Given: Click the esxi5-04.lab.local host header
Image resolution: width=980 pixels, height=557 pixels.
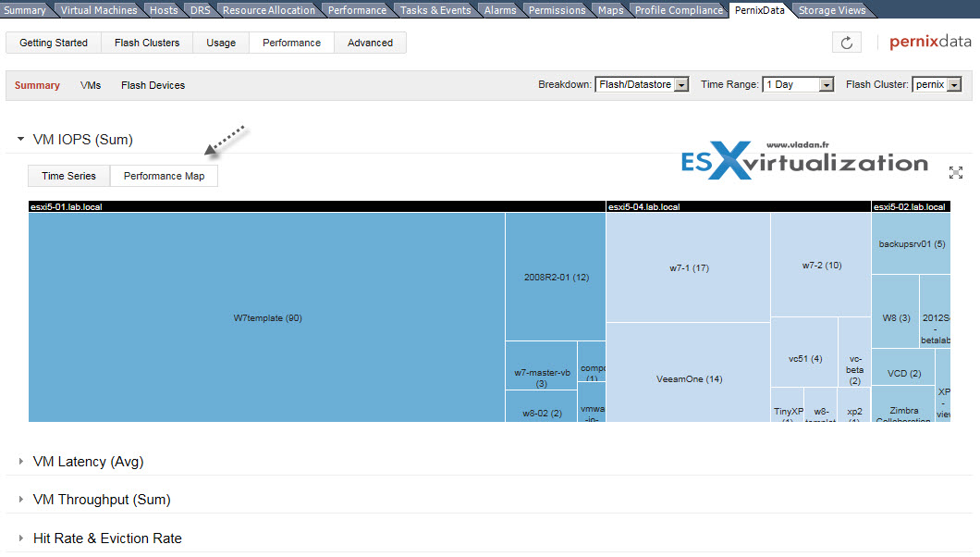Looking at the screenshot, I should pos(739,207).
